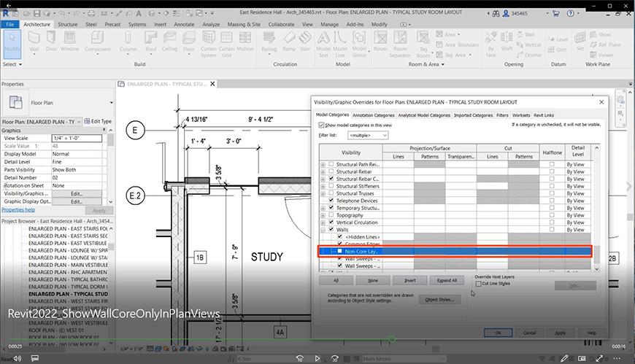Image resolution: width=635 pixels, height=364 pixels.
Task: Open the Filter list dropdown
Action: (368, 135)
